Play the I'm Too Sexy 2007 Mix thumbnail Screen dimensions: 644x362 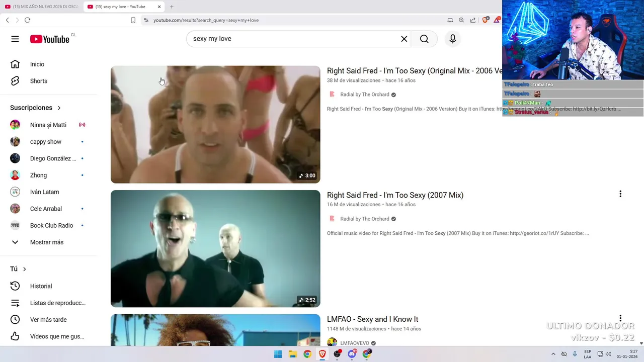215,248
